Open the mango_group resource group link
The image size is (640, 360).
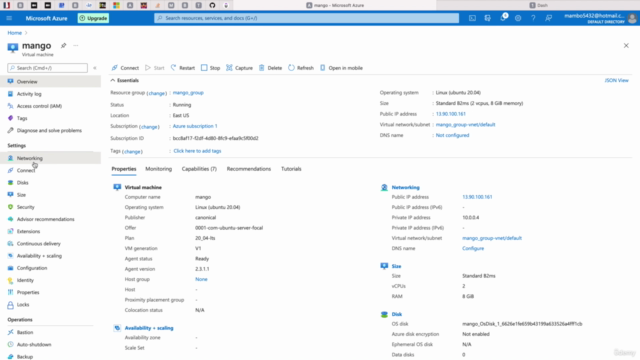point(188,93)
